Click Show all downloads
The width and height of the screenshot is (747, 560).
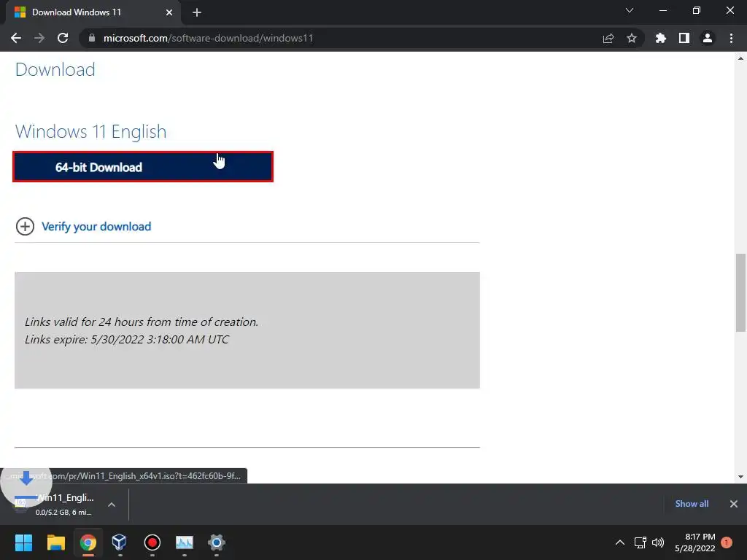[x=692, y=504]
